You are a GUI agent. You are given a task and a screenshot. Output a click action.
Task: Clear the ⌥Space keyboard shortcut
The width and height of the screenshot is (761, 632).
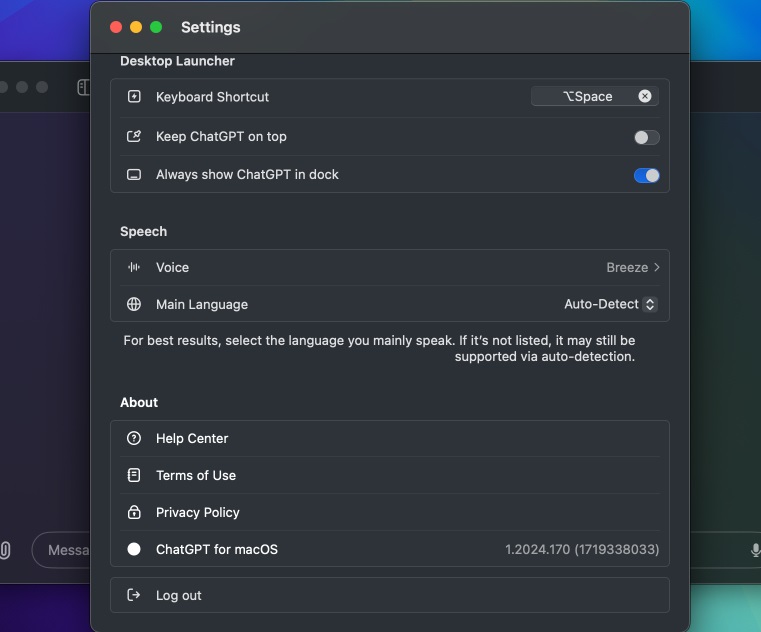tap(645, 96)
